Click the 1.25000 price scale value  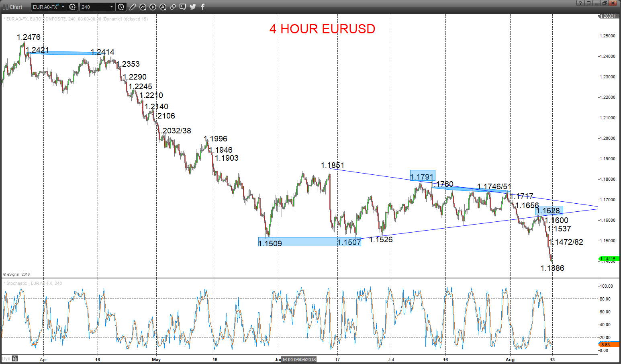coord(608,36)
